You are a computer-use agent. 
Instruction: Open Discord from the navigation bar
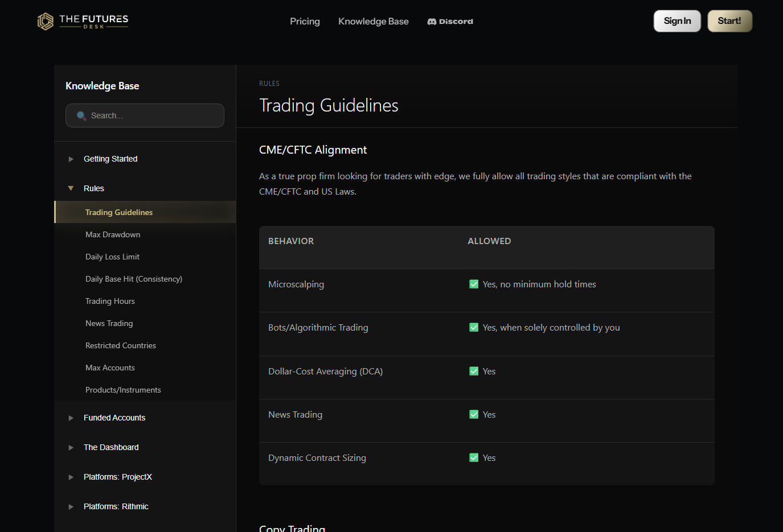(x=450, y=21)
